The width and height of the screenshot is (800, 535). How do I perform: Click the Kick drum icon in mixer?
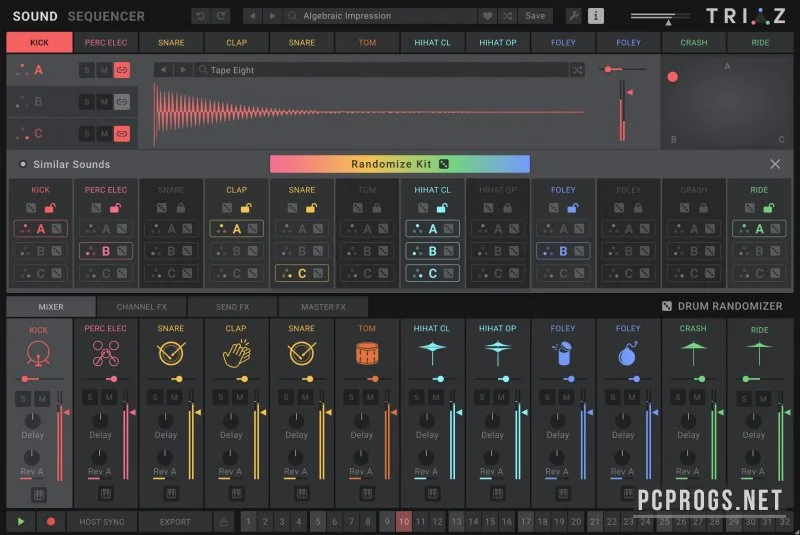click(x=38, y=353)
